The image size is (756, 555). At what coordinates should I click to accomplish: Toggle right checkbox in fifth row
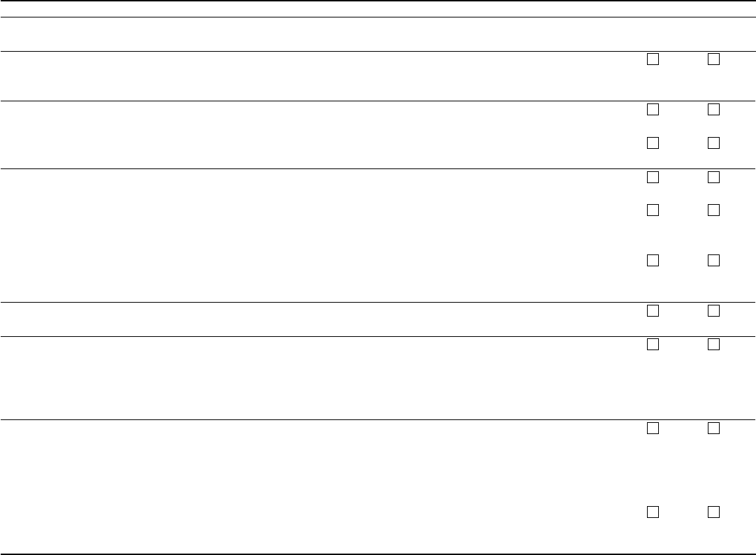point(713,210)
